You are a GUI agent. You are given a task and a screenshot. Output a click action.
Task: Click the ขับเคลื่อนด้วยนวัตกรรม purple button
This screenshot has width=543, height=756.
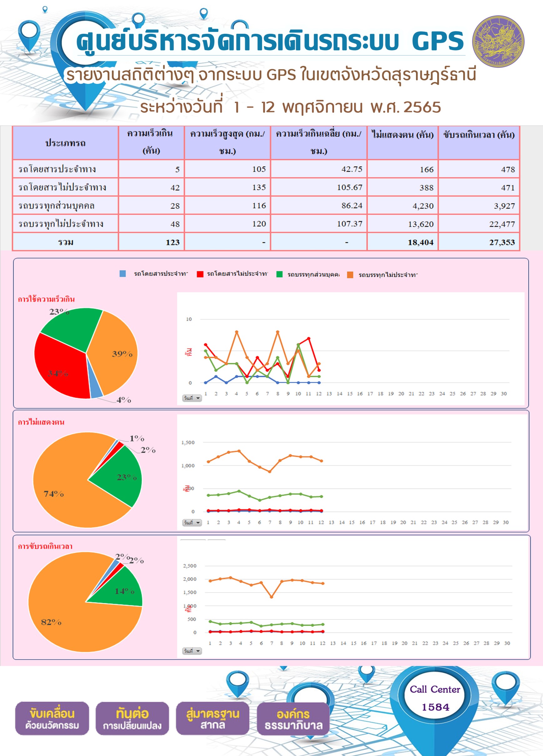click(52, 718)
